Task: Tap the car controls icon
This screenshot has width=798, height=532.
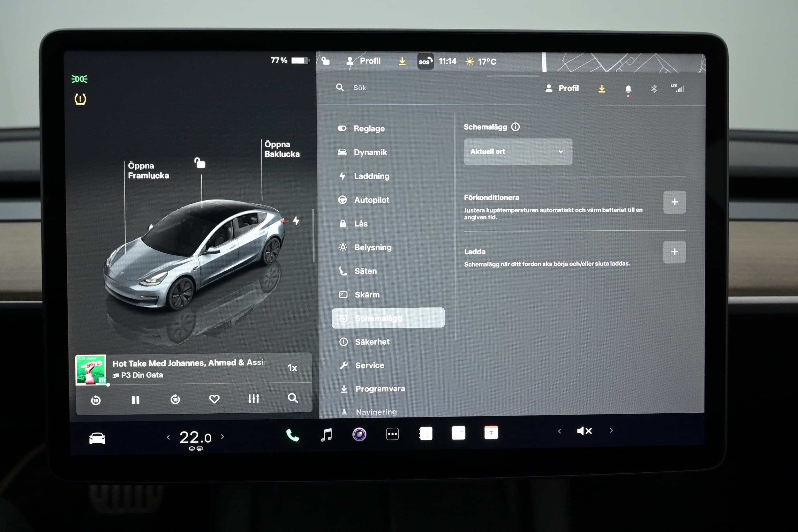Action: coord(97,438)
